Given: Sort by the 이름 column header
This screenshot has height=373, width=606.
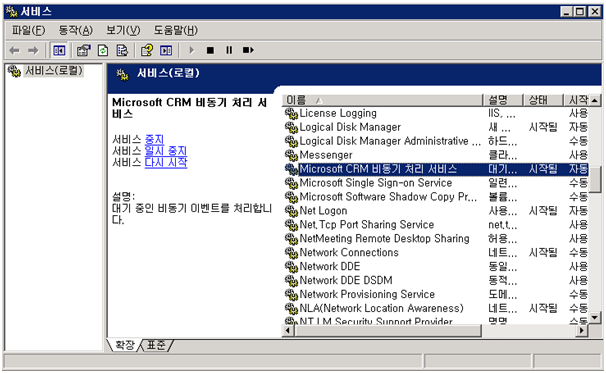Looking at the screenshot, I should click(383, 100).
